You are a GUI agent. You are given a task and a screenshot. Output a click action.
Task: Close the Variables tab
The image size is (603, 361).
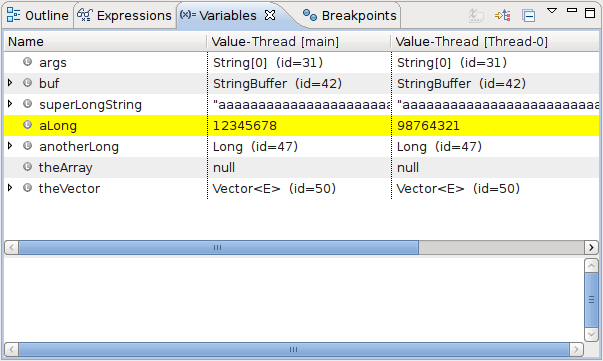coord(270,15)
